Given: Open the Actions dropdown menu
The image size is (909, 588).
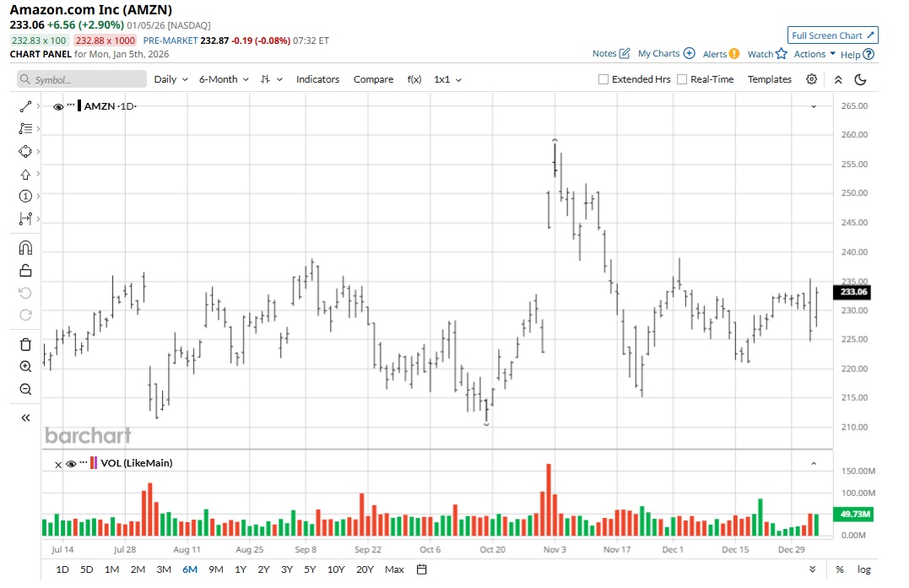Looking at the screenshot, I should [x=814, y=54].
